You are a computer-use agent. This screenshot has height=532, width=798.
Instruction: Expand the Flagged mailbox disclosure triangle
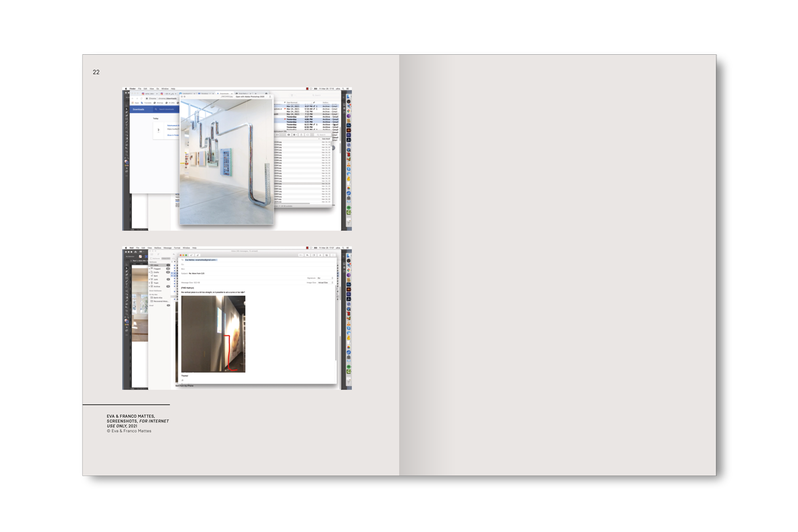149,269
